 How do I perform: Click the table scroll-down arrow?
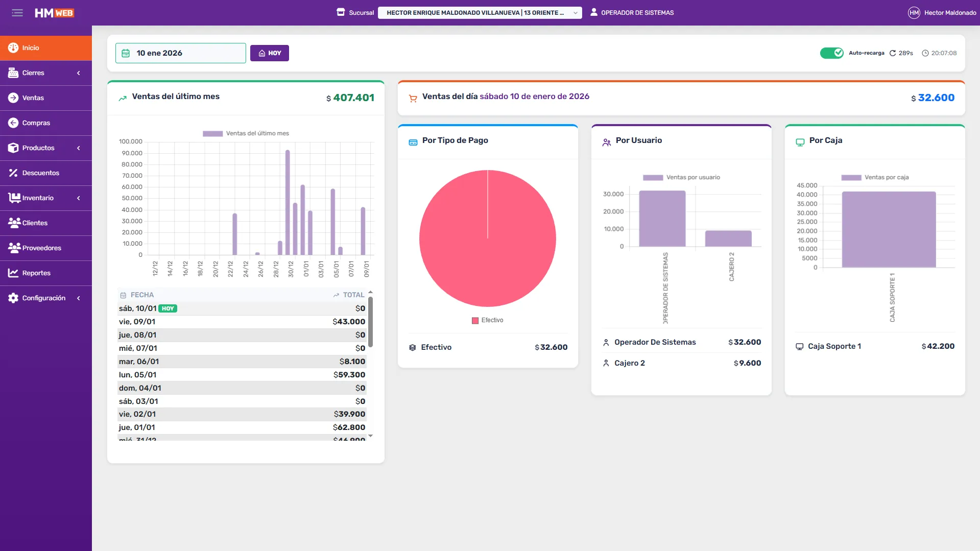click(x=370, y=436)
